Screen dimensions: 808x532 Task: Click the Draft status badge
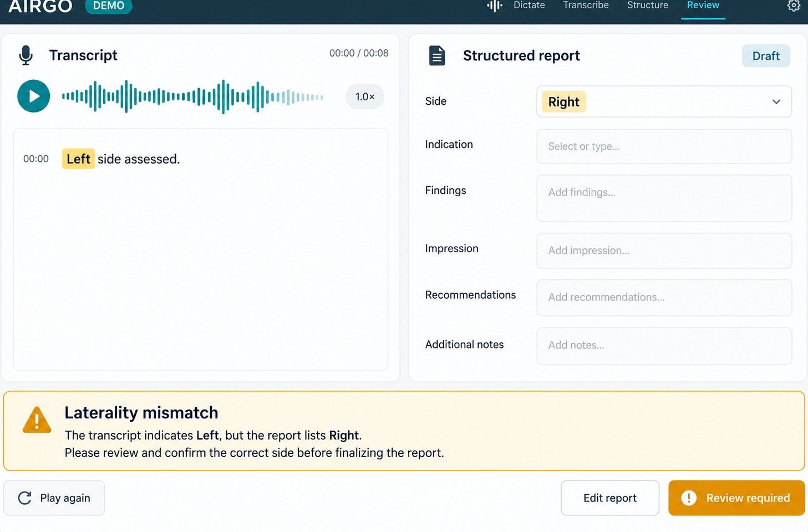point(766,56)
